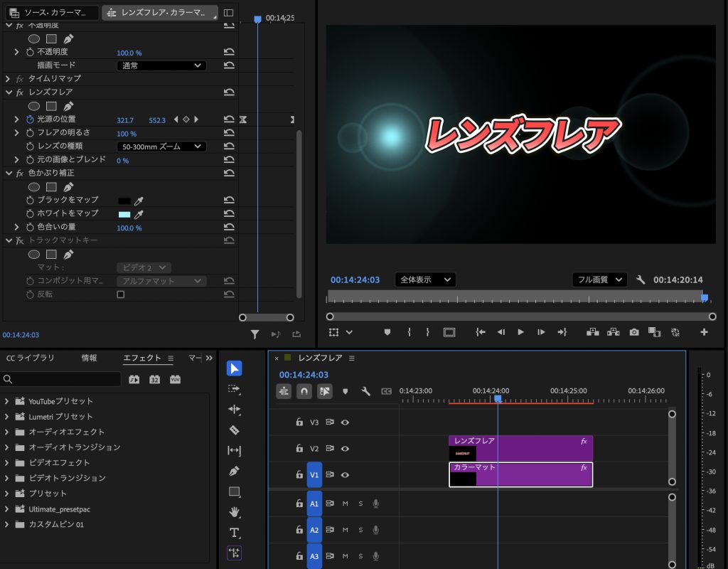Select the Type tool

[234, 533]
